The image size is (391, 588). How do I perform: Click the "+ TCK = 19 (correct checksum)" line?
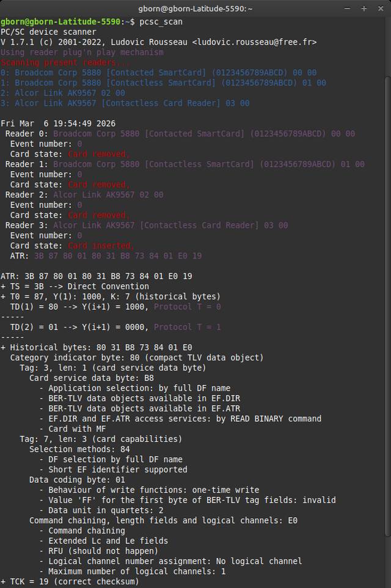[70, 581]
